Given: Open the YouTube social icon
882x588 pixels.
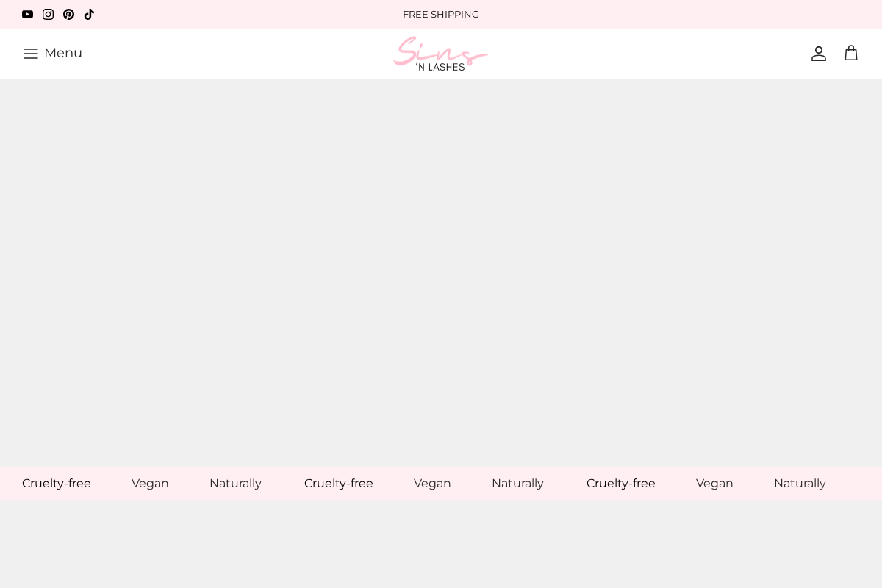Looking at the screenshot, I should [x=27, y=14].
